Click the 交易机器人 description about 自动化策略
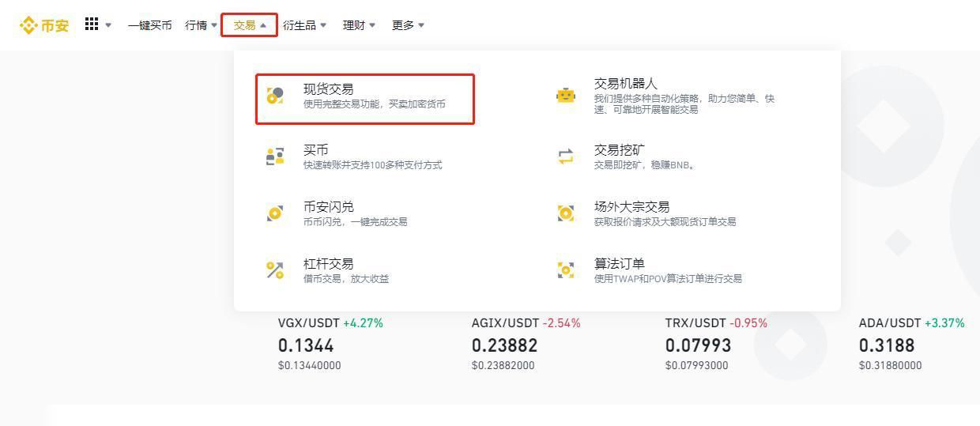Viewport: 980px width, 426px height. point(684,104)
